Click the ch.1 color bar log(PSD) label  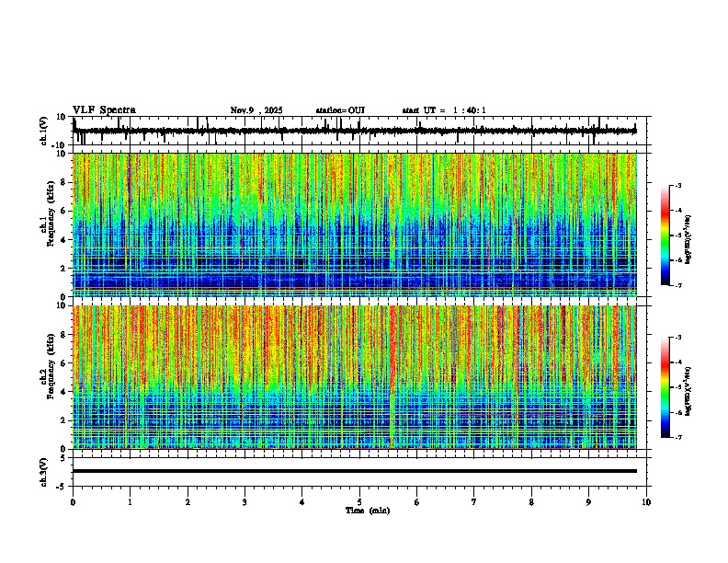pyautogui.click(x=688, y=239)
